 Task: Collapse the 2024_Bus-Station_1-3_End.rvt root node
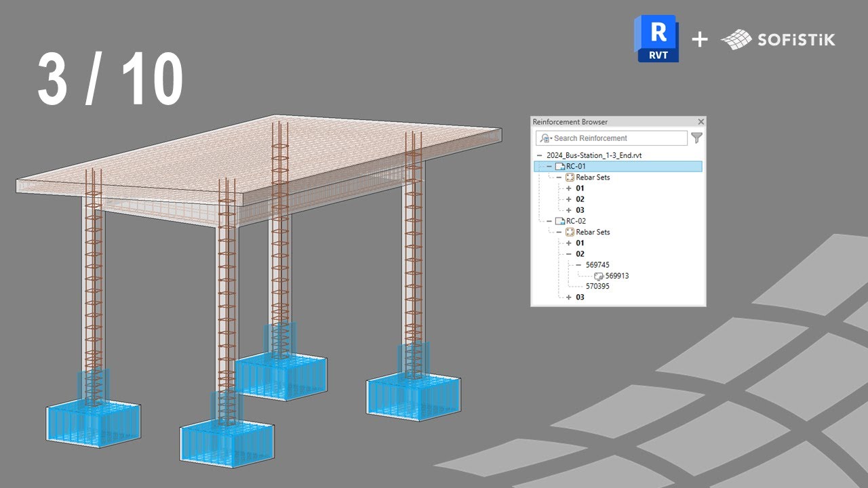click(539, 155)
